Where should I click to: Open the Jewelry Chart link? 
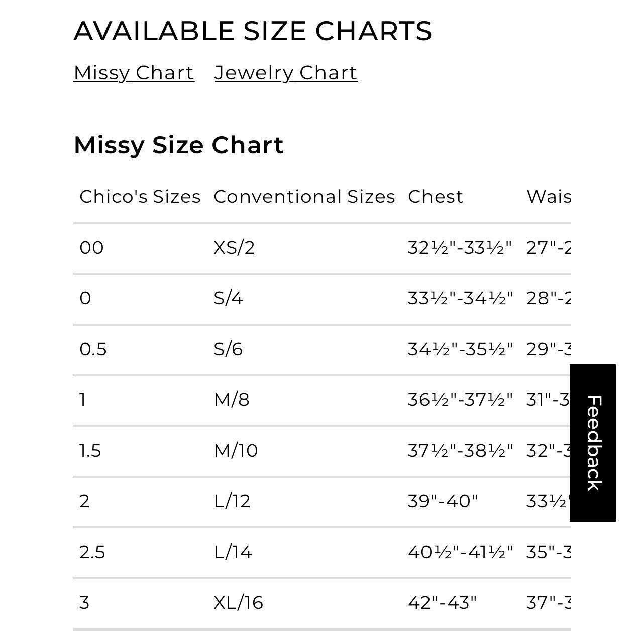click(x=286, y=73)
